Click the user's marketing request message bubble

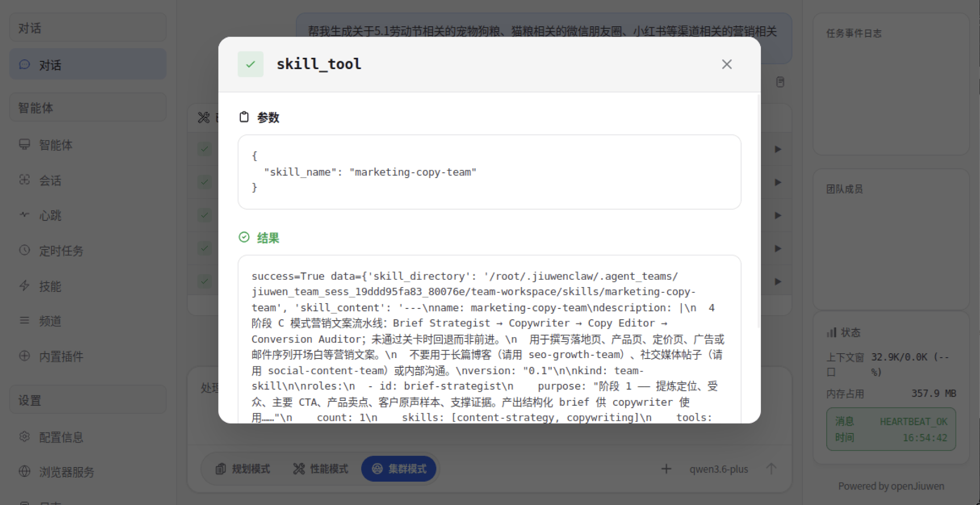544,38
